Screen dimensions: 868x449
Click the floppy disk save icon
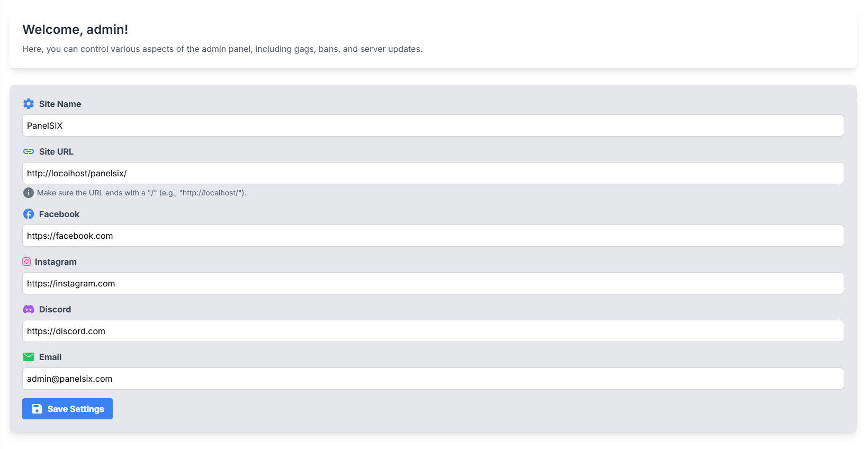(x=37, y=409)
